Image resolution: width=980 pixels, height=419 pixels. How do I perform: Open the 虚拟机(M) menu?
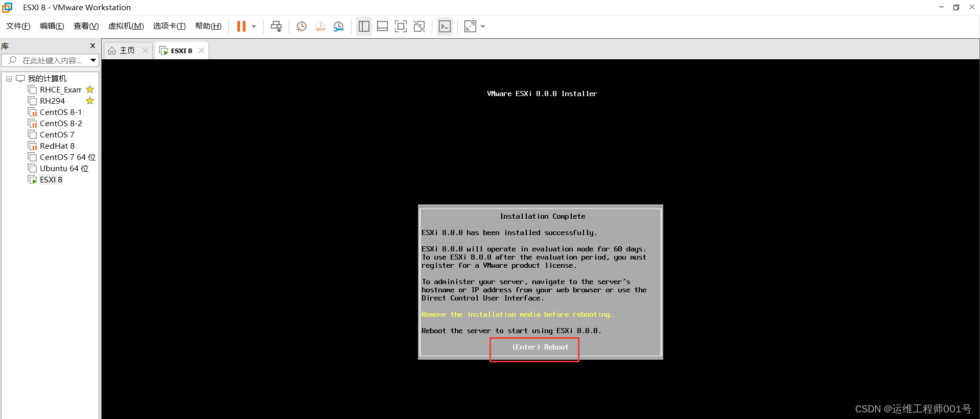(x=126, y=26)
